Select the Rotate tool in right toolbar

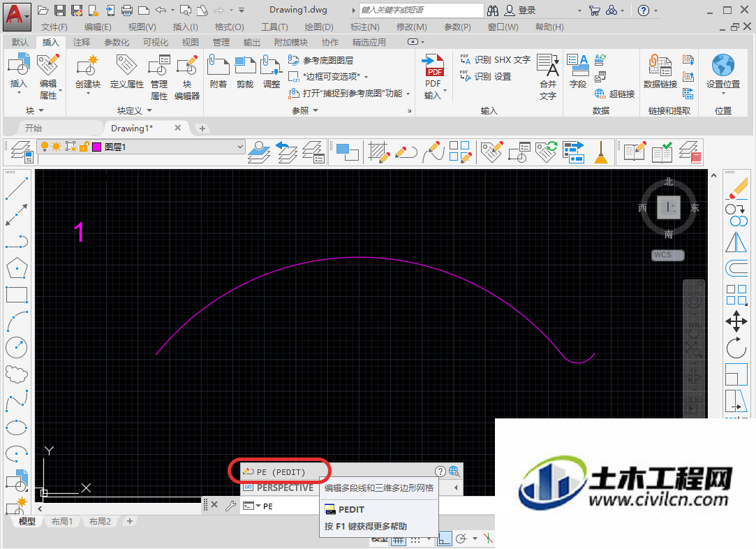[736, 347]
